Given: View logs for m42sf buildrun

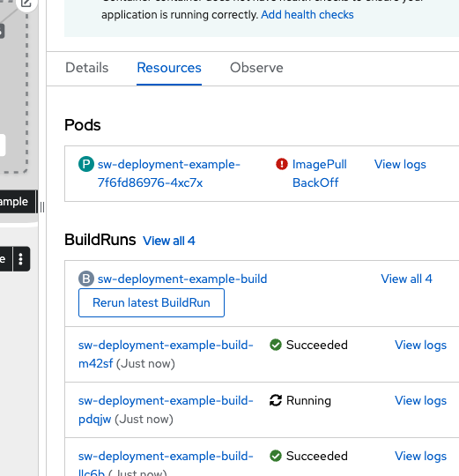Looking at the screenshot, I should pyautogui.click(x=421, y=345).
